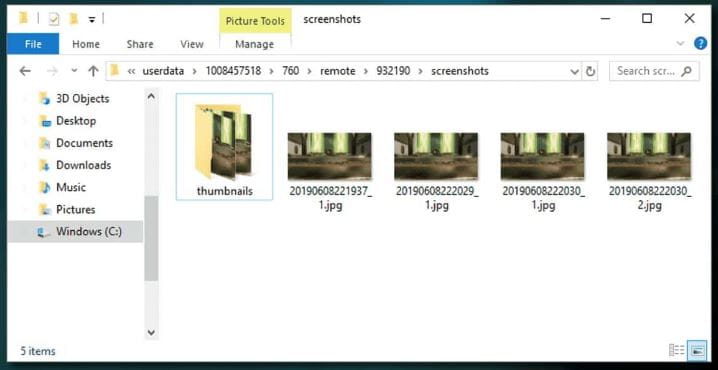Open dropdown arrow after userdata breadcrumb
Viewport: 718px width, 370px height.
195,71
